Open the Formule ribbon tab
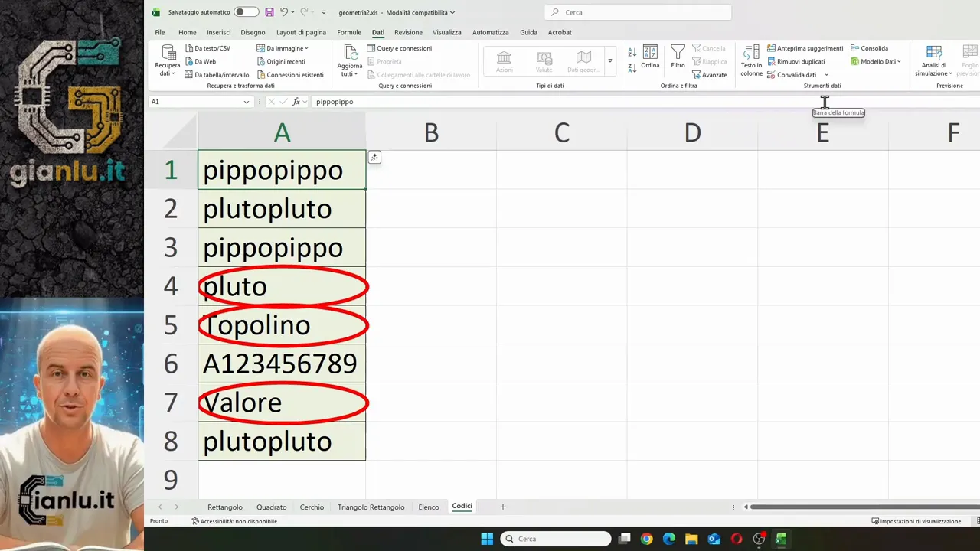 click(x=349, y=32)
